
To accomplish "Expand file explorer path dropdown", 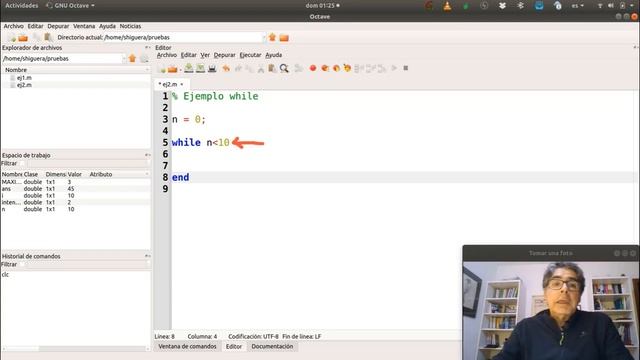I will point(124,59).
